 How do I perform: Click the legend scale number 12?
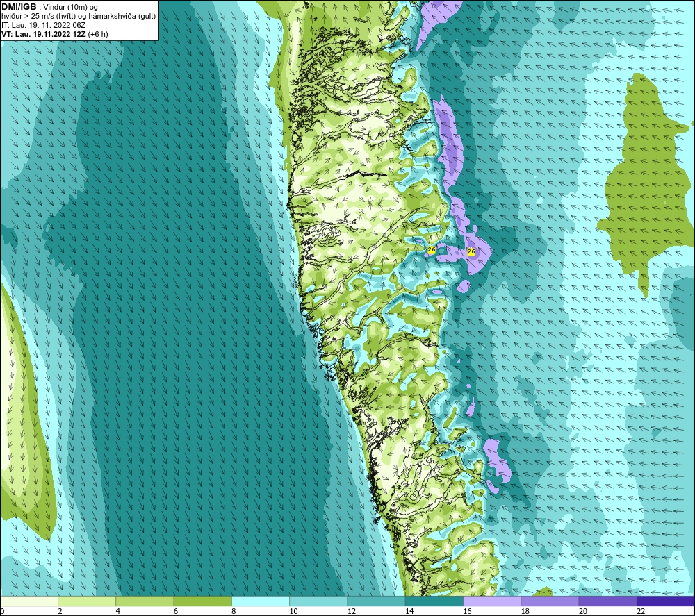click(x=352, y=611)
